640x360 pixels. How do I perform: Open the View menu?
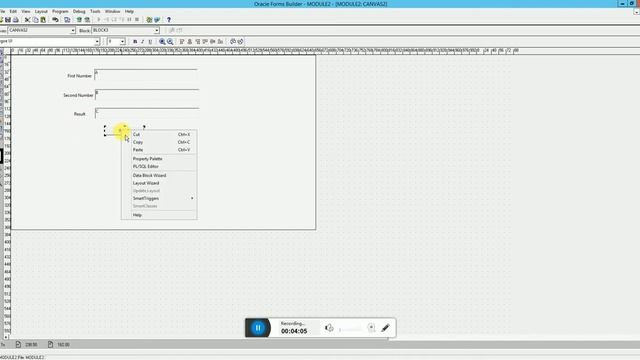tap(26, 11)
